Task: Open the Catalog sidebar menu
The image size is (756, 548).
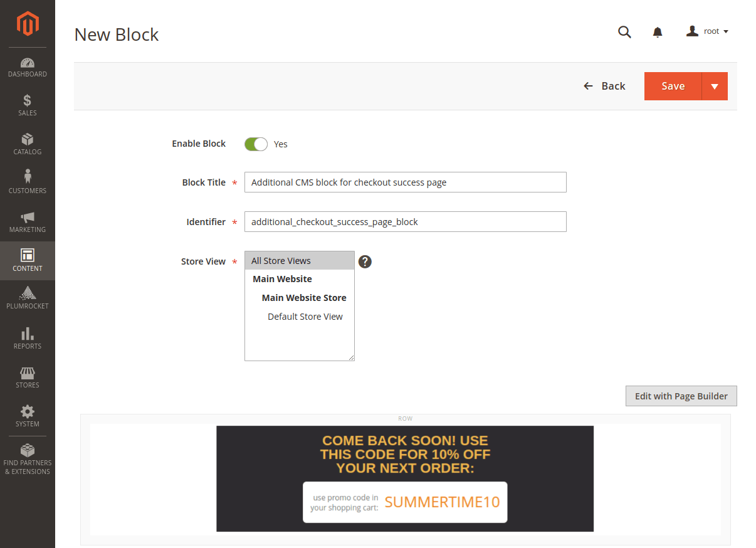Action: coord(28,144)
